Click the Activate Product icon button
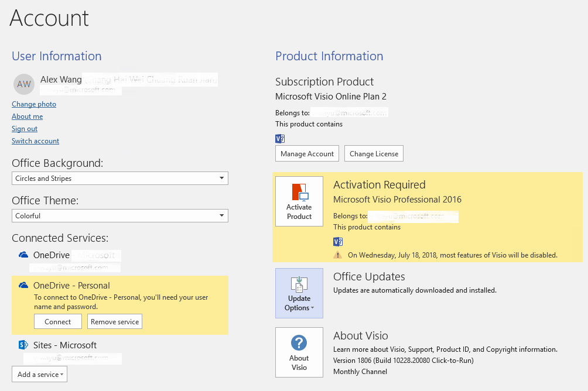The height and width of the screenshot is (391, 588). (299, 201)
